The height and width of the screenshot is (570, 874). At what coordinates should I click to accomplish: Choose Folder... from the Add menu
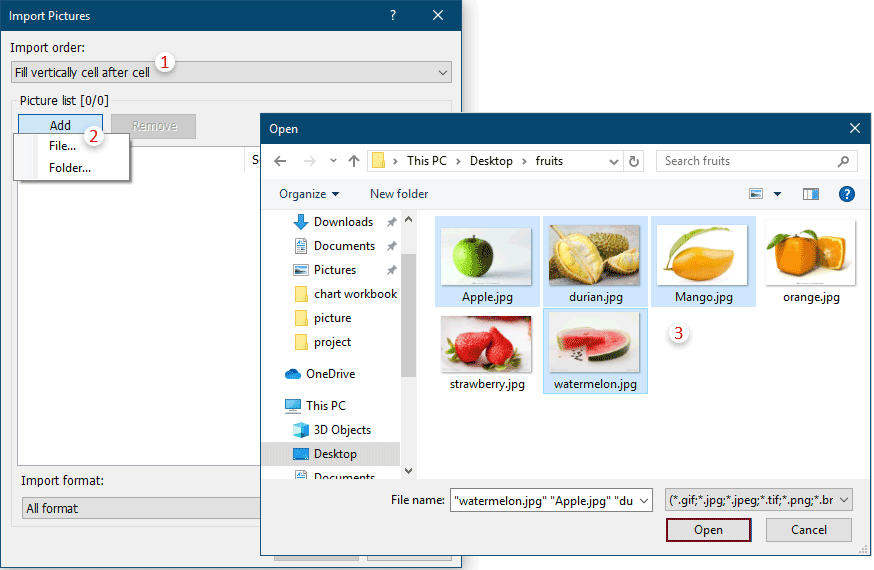coord(69,168)
